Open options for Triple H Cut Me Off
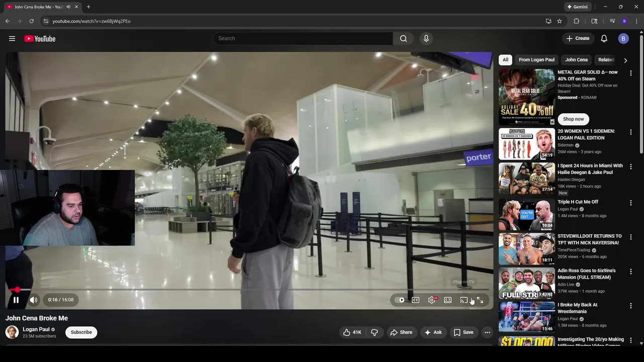The height and width of the screenshot is (362, 644). [630, 203]
